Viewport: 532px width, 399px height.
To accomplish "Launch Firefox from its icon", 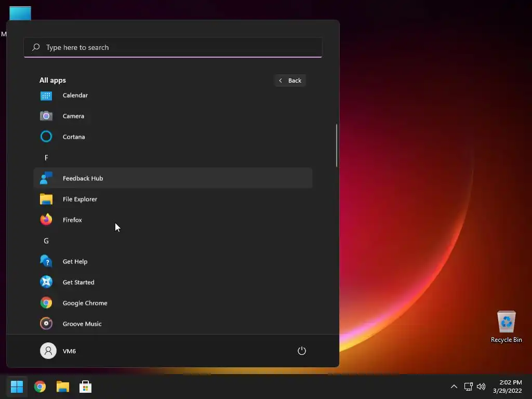I will pyautogui.click(x=46, y=220).
